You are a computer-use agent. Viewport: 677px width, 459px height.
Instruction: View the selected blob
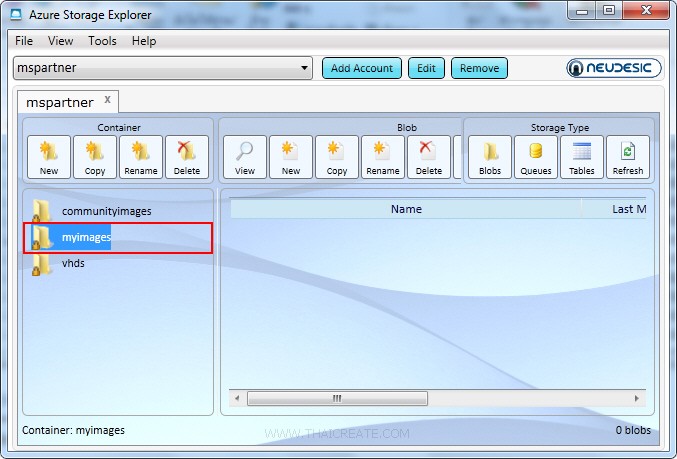tap(245, 157)
